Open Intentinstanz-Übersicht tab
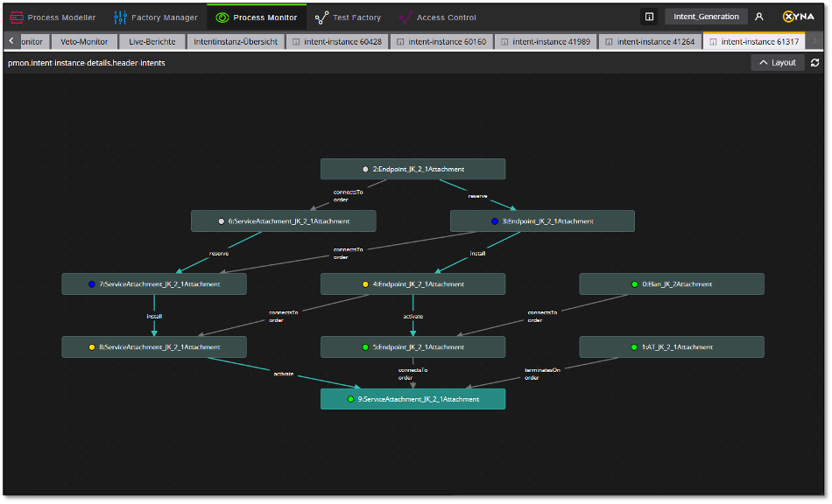 (236, 41)
